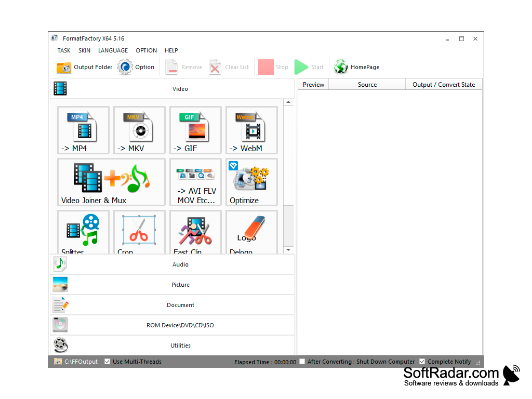This screenshot has height=399, width=532.
Task: Click the ROM Device disc icon
Action: 60,325
